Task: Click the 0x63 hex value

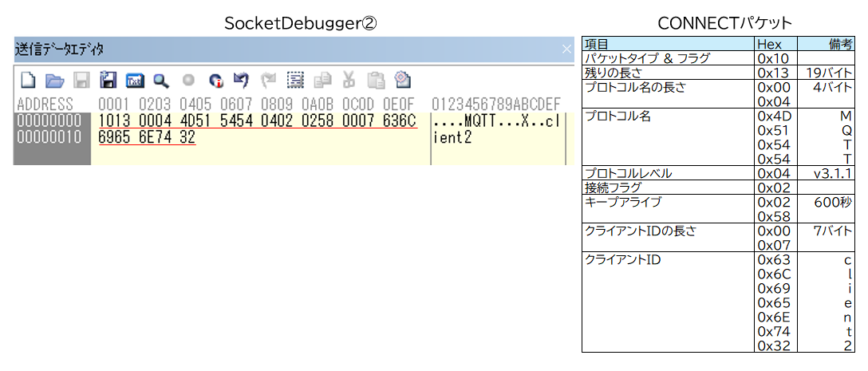Action: click(773, 260)
